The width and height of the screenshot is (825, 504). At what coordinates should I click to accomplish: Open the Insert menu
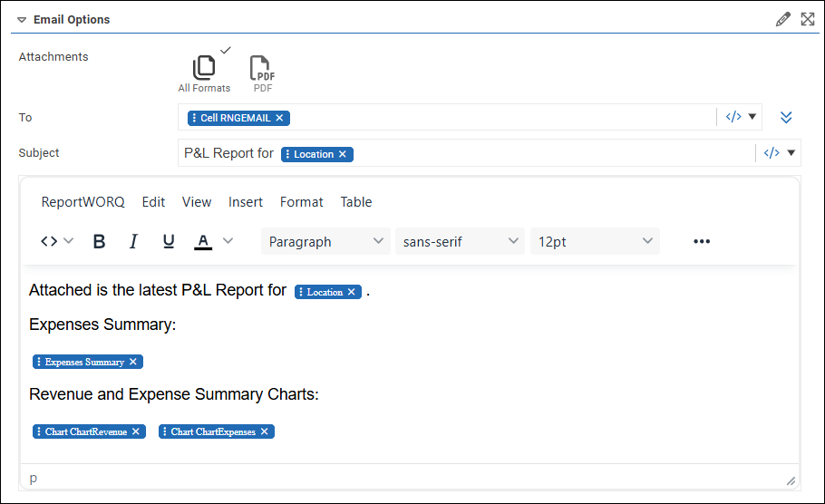tap(246, 202)
